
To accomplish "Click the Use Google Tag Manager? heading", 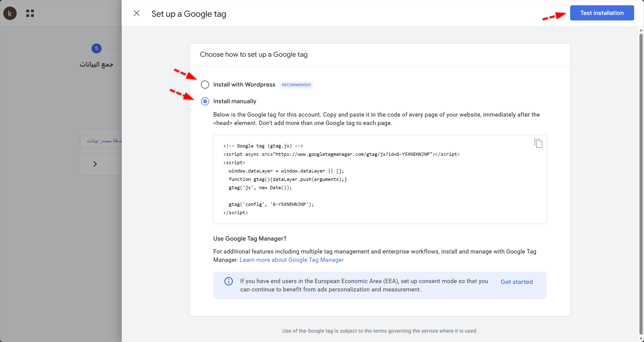I will (x=250, y=239).
